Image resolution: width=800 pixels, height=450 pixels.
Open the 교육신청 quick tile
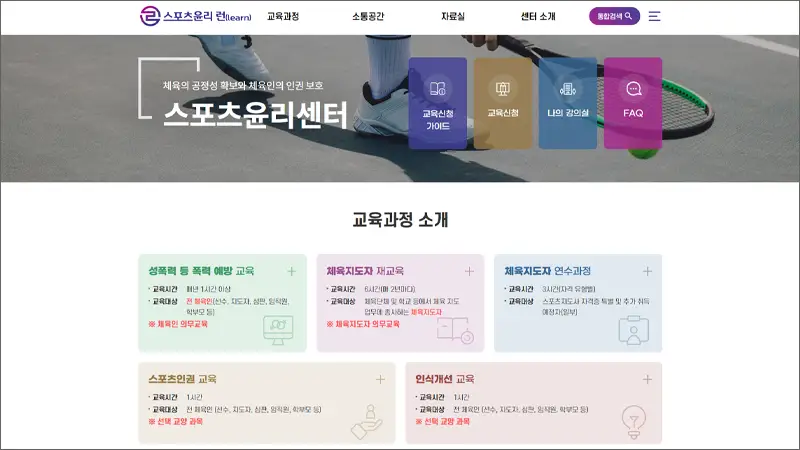point(503,103)
